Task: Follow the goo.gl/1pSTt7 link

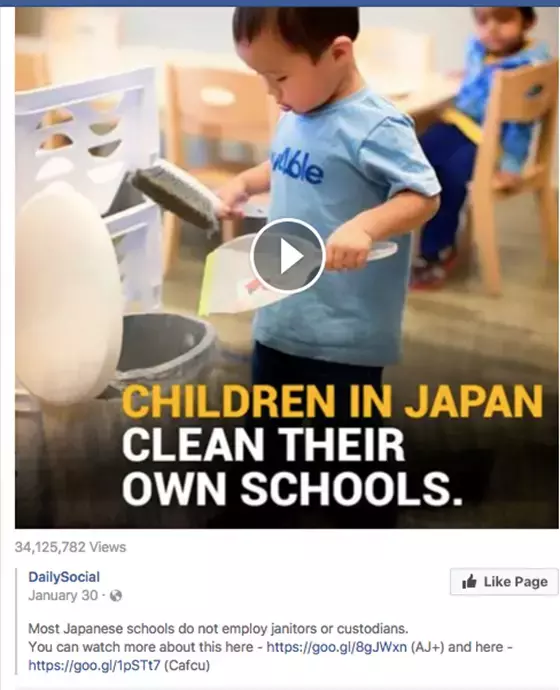Action: pyautogui.click(x=95, y=665)
